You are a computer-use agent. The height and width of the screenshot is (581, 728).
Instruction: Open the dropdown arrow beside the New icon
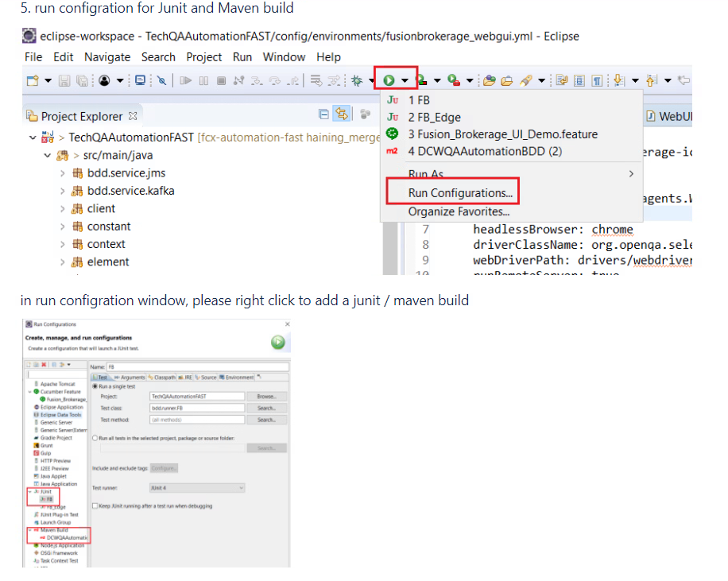[x=48, y=81]
